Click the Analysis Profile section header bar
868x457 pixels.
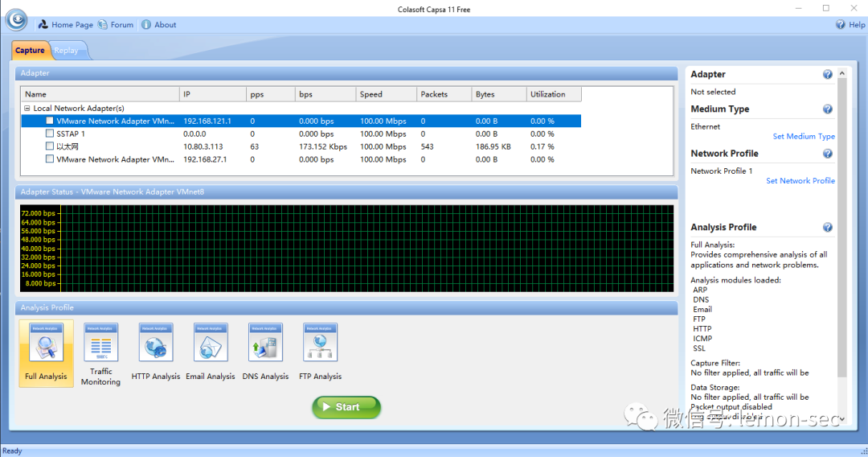pyautogui.click(x=346, y=307)
